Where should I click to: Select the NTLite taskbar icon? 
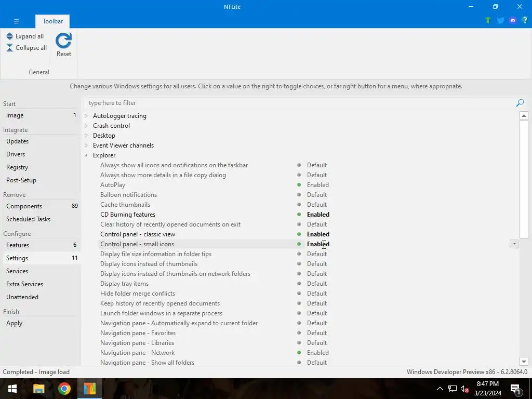click(90, 389)
